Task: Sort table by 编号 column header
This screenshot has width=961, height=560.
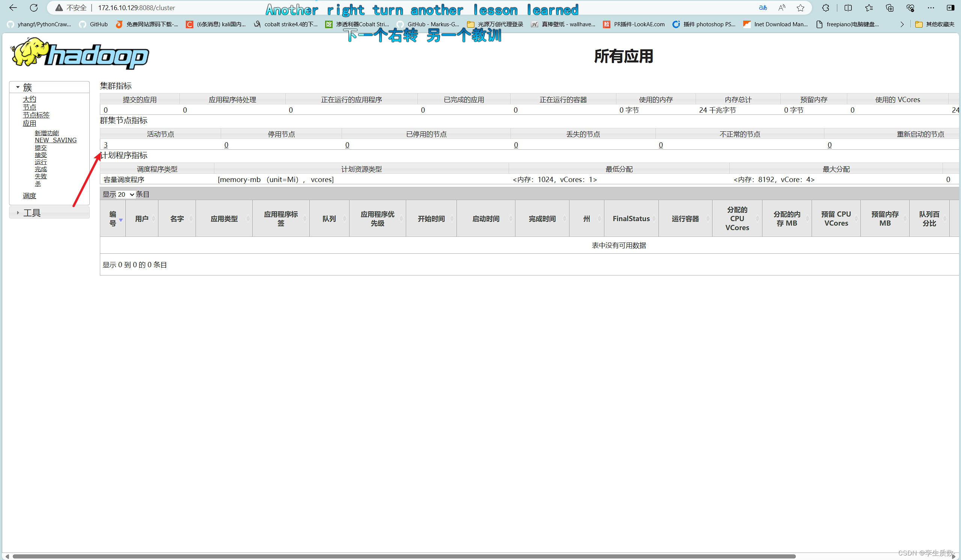Action: [113, 218]
